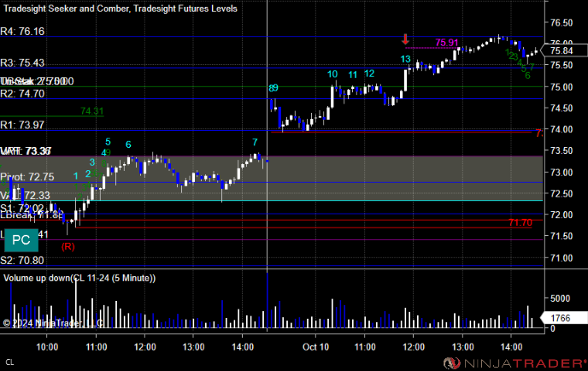Select the red (R) marker label
This screenshot has width=588, height=371.
coord(68,246)
